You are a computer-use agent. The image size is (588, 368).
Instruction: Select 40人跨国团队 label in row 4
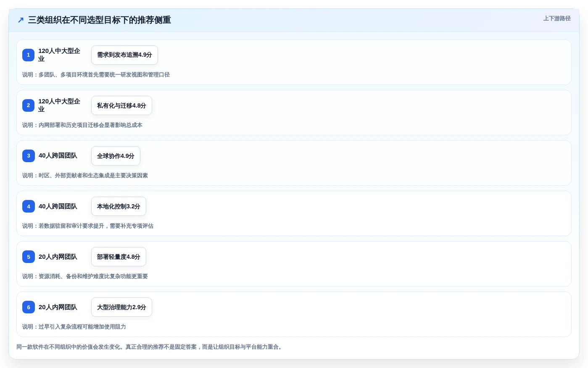tap(58, 206)
